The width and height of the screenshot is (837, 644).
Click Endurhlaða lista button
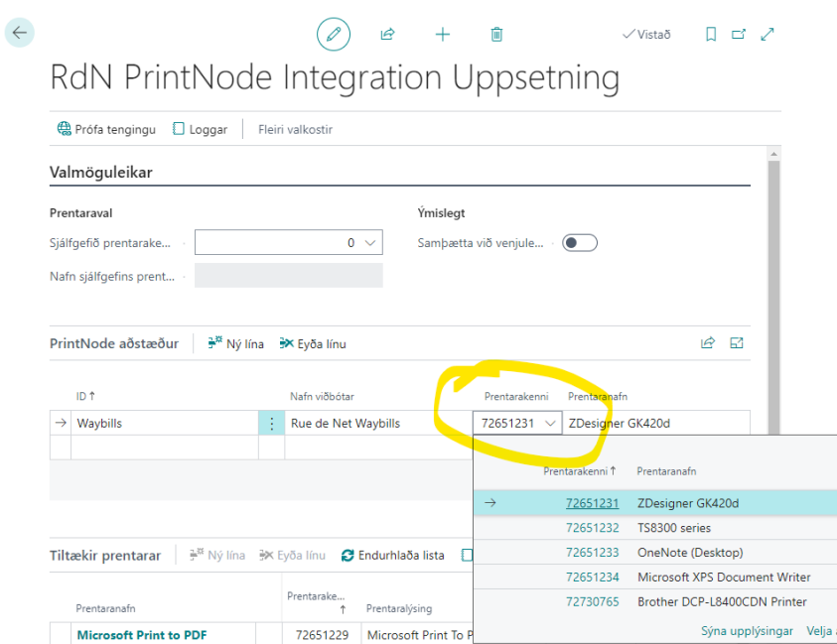(392, 556)
